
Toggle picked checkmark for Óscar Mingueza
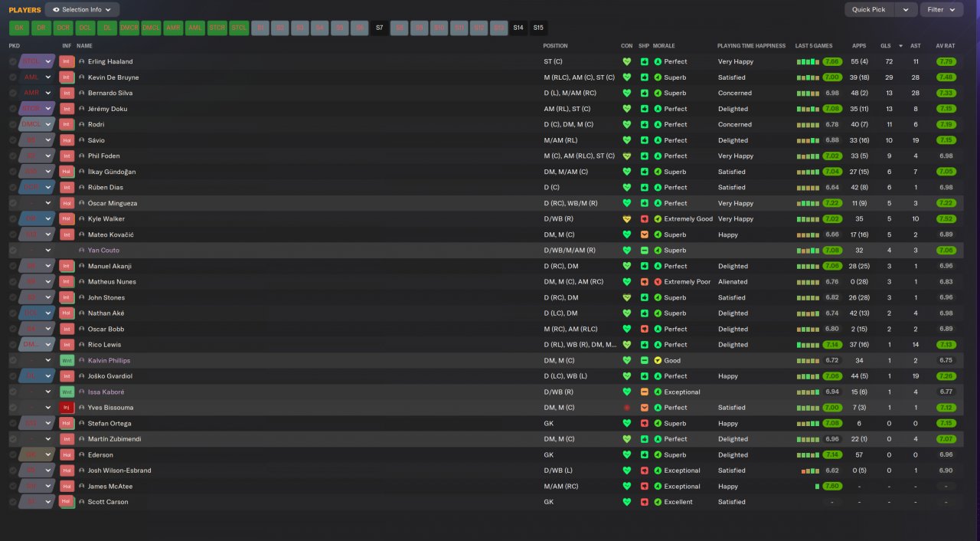13,203
